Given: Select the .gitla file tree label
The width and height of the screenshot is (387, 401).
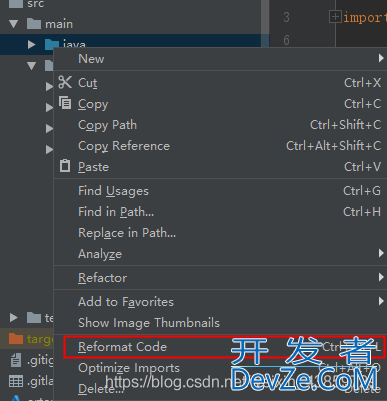Looking at the screenshot, I should tap(40, 381).
